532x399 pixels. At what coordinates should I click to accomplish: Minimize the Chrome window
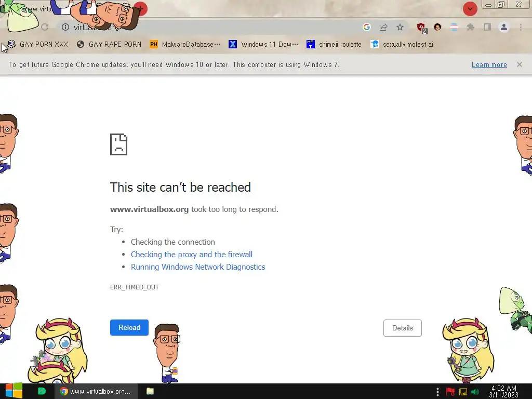pyautogui.click(x=488, y=5)
